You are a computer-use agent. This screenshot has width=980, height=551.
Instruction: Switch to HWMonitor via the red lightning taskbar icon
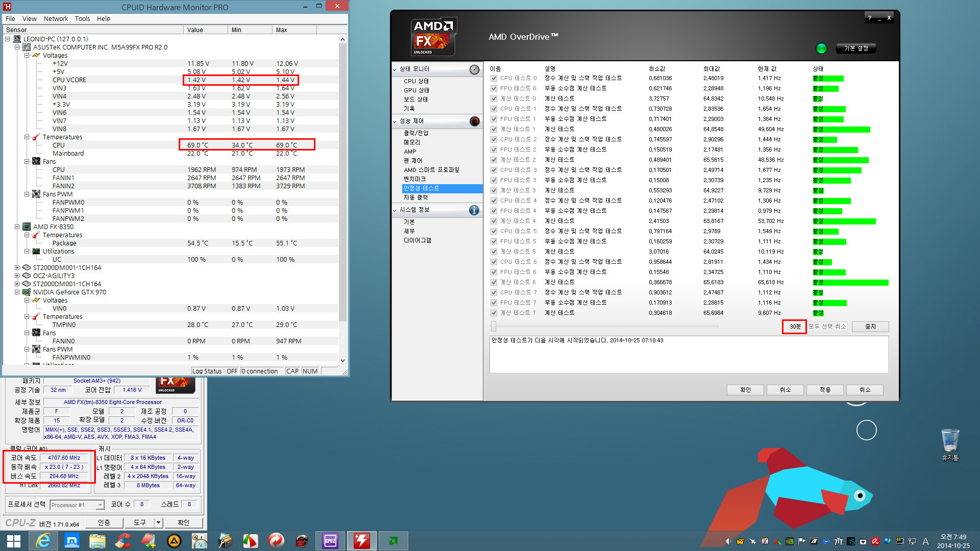coord(361,541)
